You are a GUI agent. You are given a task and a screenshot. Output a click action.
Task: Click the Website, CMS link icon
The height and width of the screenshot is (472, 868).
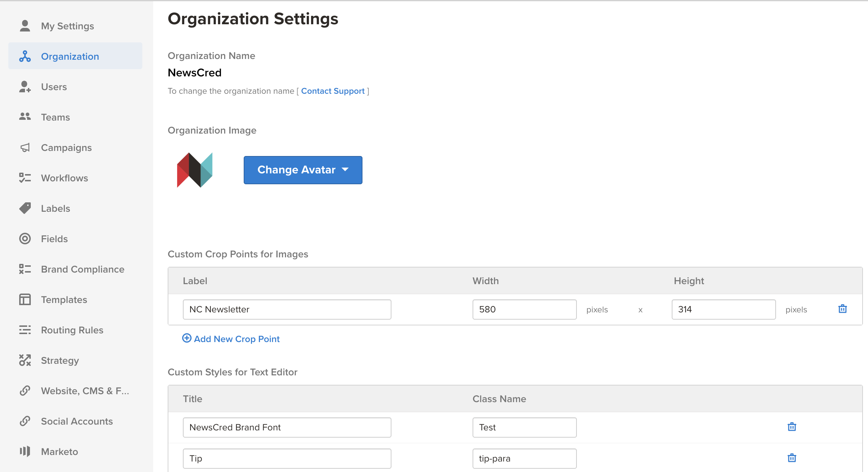point(25,391)
